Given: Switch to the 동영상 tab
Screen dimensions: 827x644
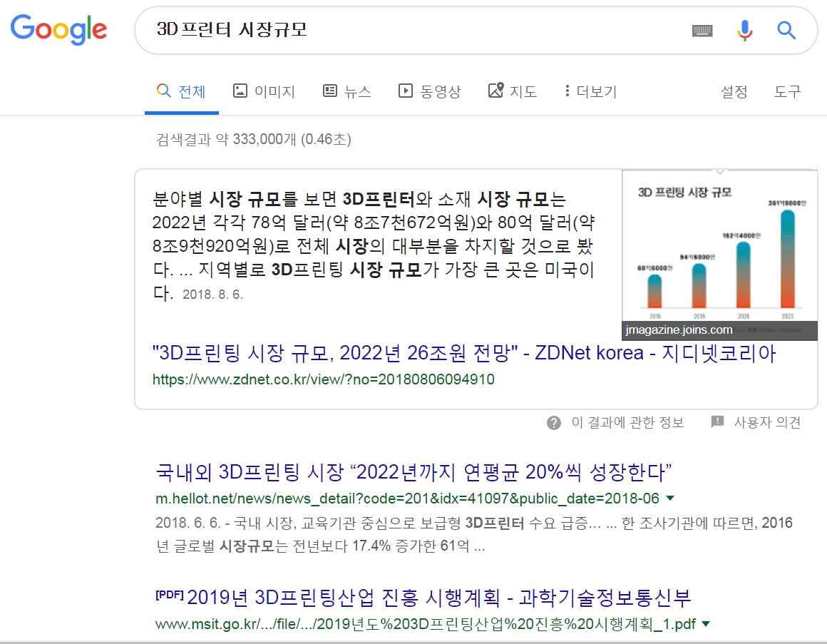Looking at the screenshot, I should coord(429,91).
